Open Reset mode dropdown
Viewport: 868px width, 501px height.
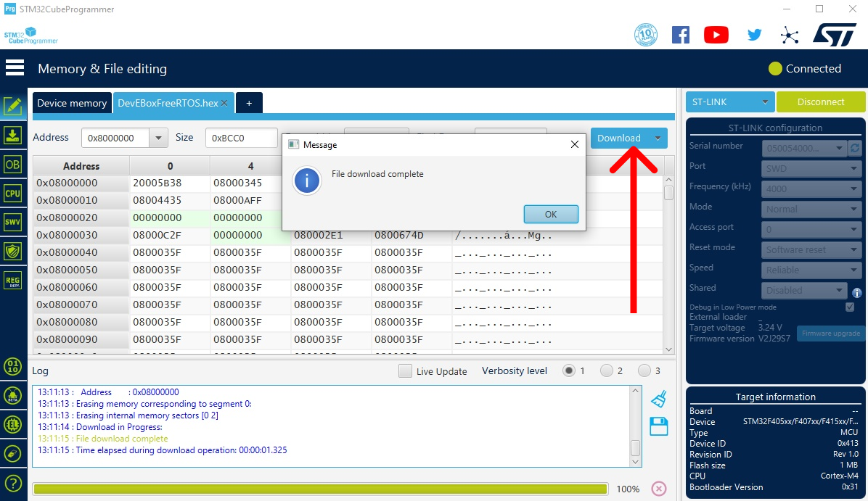[x=811, y=250]
